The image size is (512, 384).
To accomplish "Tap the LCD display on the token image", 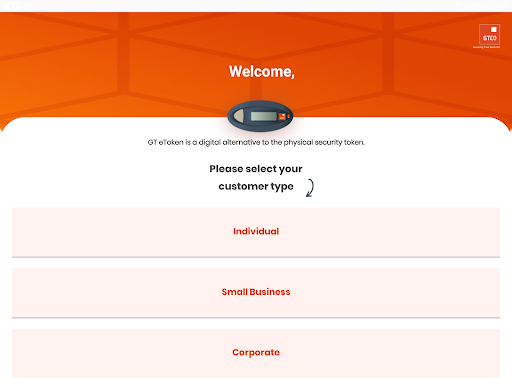I will pos(264,116).
